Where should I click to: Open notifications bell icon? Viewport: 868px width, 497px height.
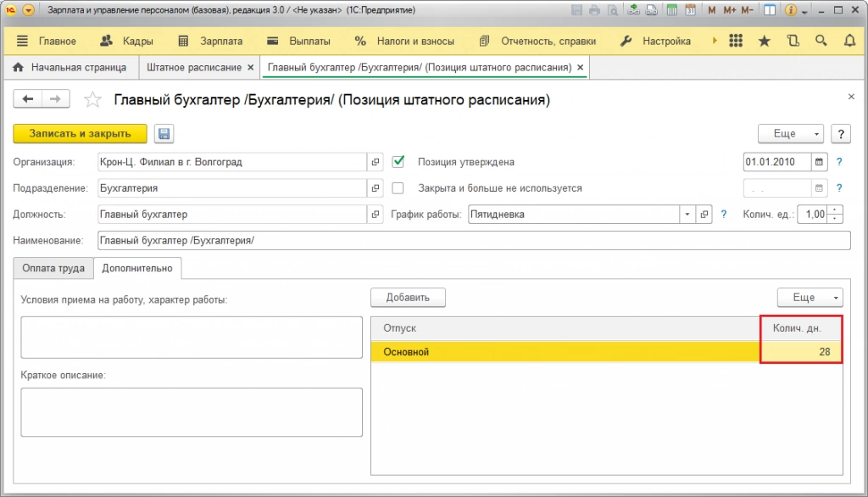(849, 41)
